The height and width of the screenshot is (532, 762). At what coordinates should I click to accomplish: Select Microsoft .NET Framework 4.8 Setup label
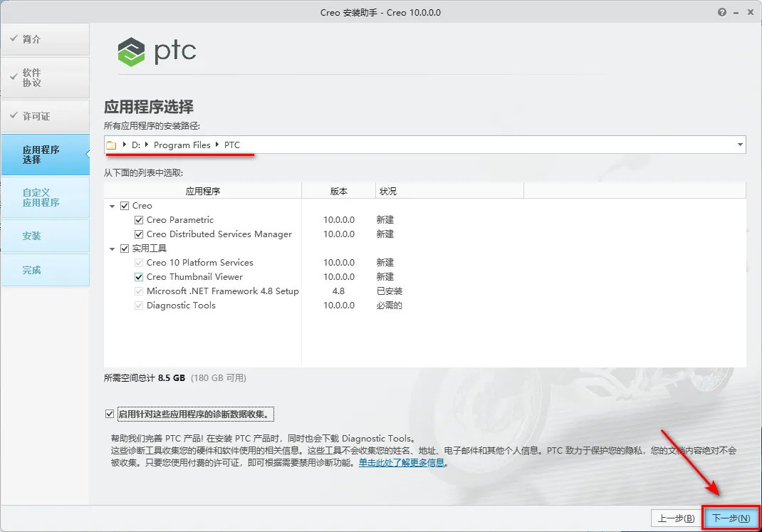coord(223,291)
